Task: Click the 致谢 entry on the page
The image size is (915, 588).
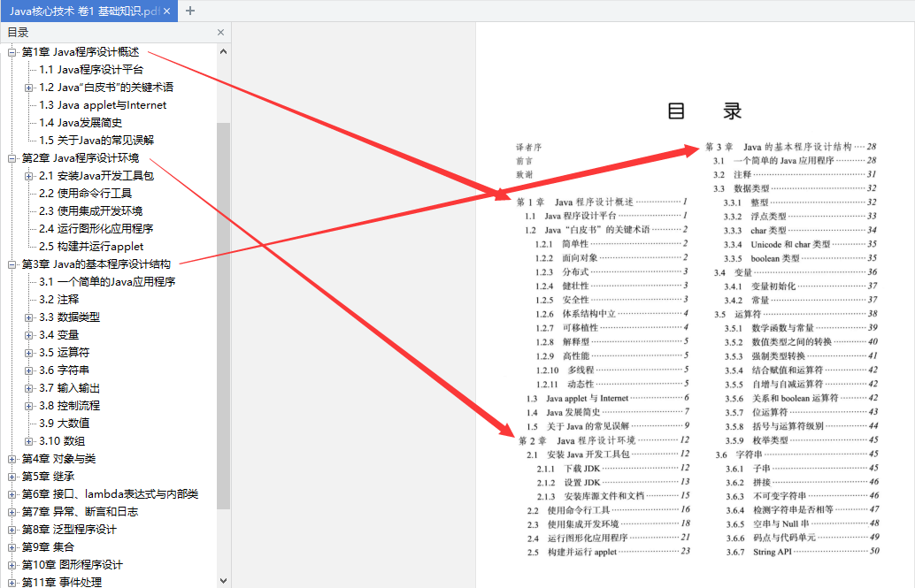Action: coord(524,175)
